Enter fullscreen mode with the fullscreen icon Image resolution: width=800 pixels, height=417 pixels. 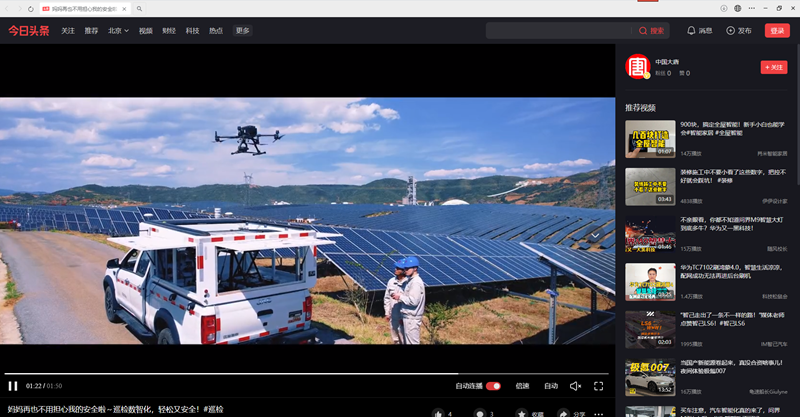click(599, 386)
